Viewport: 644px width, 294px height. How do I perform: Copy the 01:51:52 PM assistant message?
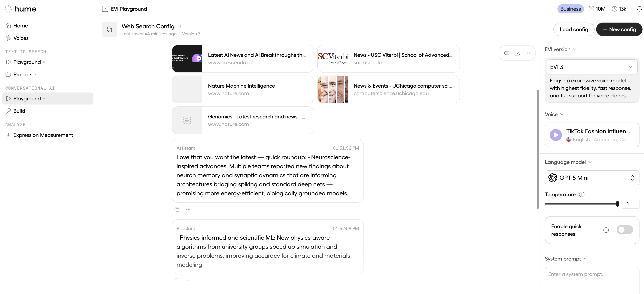click(177, 209)
